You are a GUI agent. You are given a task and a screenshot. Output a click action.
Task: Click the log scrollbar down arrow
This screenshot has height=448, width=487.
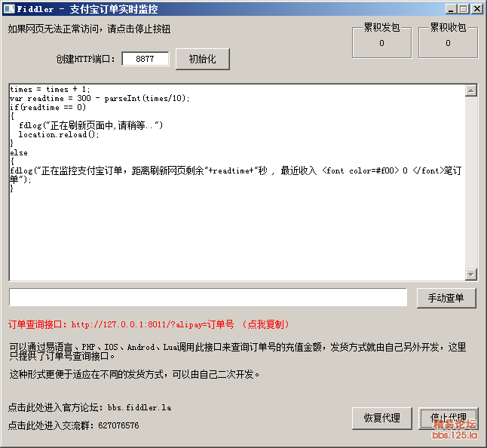(471, 275)
